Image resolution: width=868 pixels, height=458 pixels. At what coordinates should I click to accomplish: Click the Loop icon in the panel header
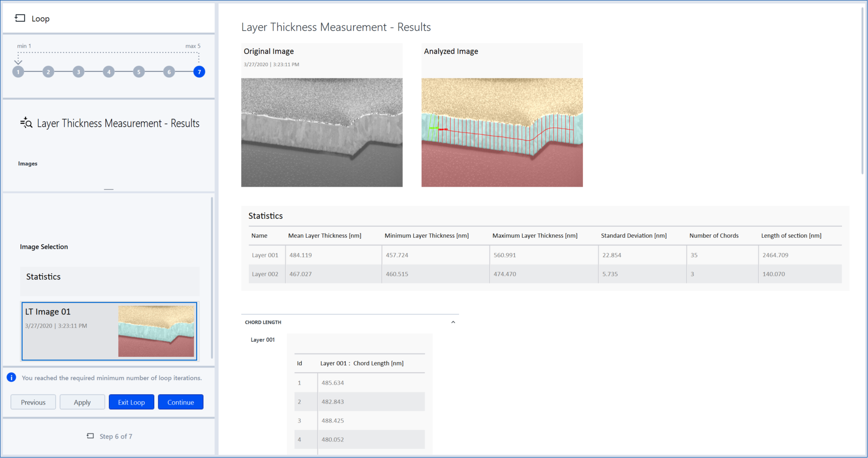point(19,18)
